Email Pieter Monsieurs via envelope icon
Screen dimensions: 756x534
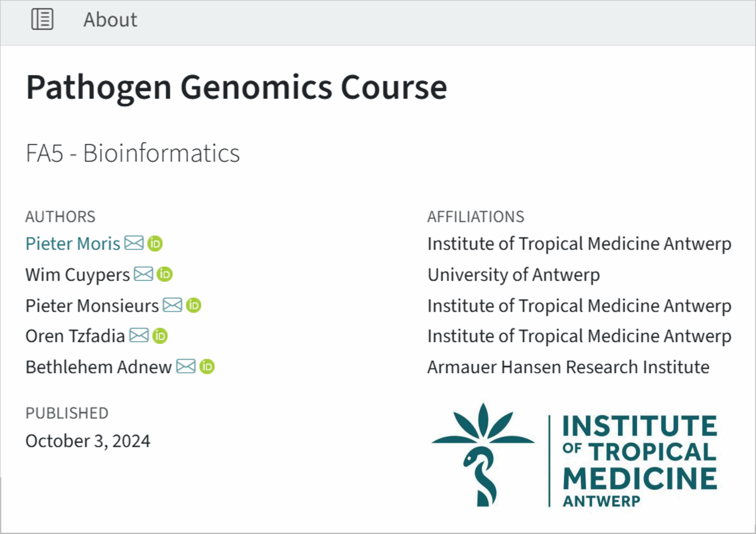(x=172, y=305)
